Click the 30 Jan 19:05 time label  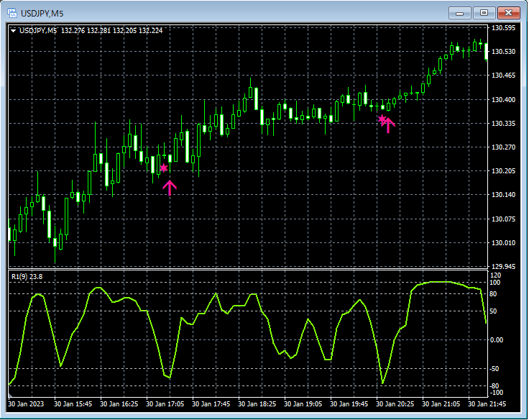[x=303, y=403]
